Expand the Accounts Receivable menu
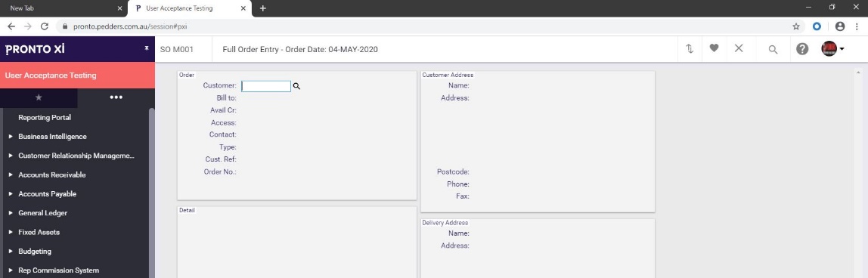868x278 pixels. point(51,175)
